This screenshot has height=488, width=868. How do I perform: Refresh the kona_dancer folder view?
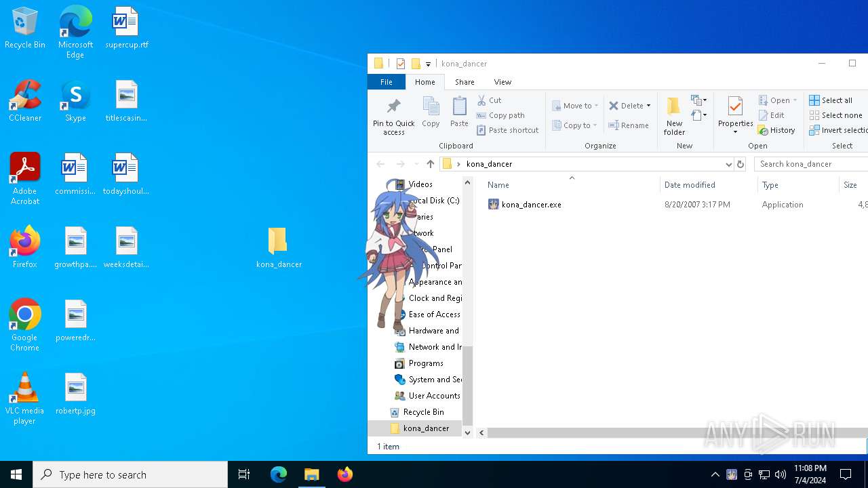pyautogui.click(x=741, y=164)
